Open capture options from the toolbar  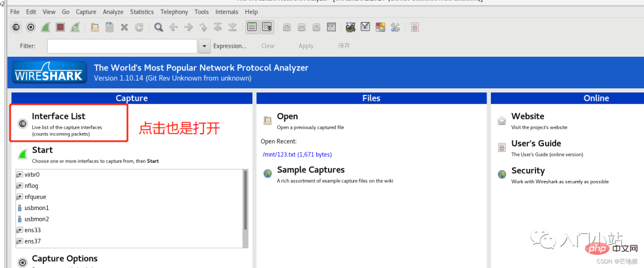coord(30,27)
